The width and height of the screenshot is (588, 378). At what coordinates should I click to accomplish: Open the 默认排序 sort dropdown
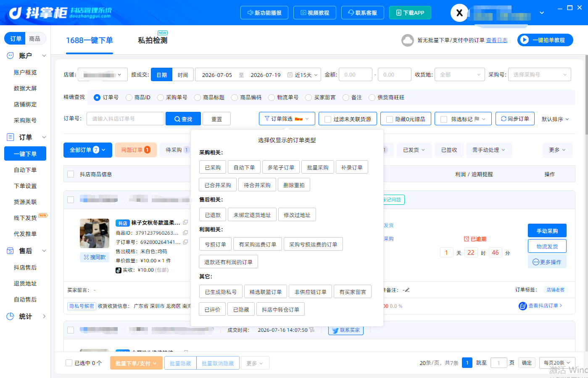555,119
